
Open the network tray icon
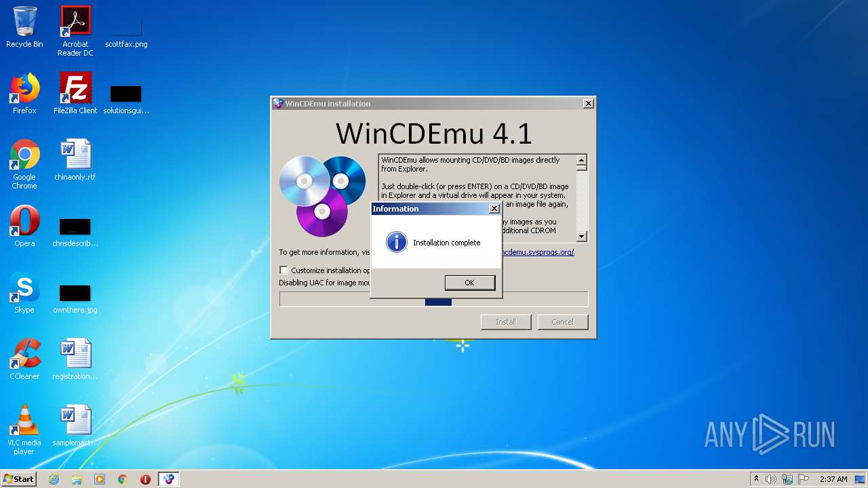pos(787,479)
